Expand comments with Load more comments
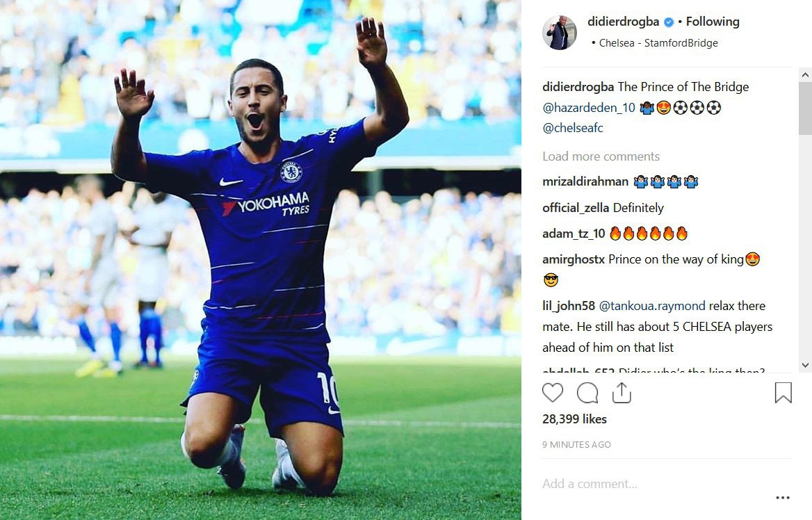The height and width of the screenshot is (520, 812). 601,156
